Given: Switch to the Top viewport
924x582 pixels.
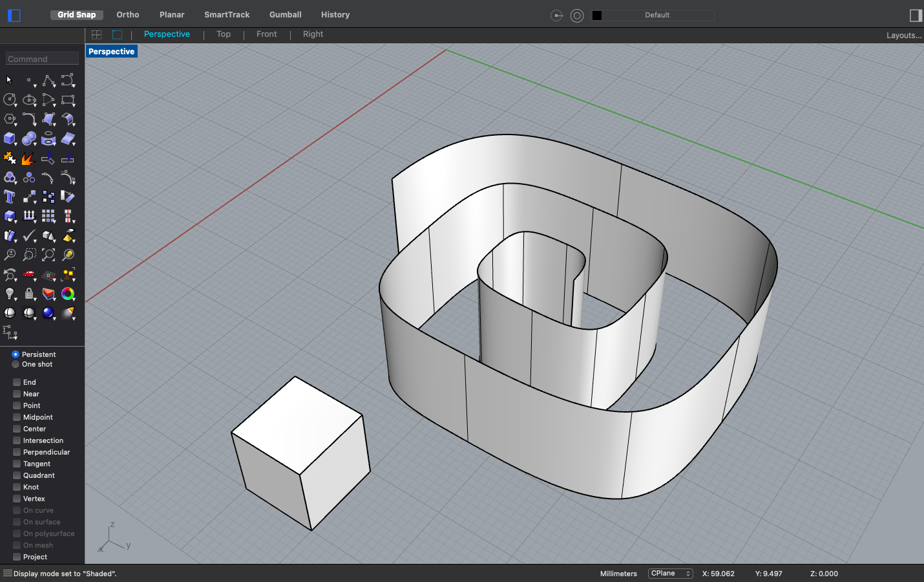Looking at the screenshot, I should [223, 34].
